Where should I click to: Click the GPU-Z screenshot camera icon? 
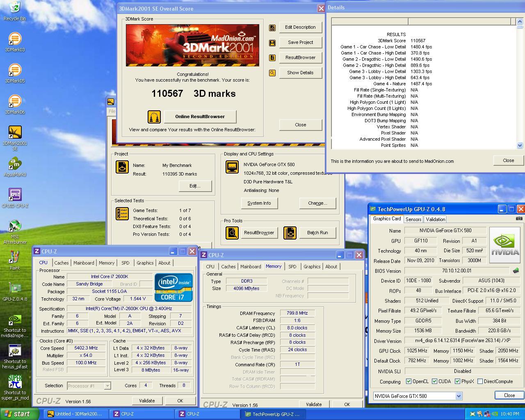[x=519, y=219]
